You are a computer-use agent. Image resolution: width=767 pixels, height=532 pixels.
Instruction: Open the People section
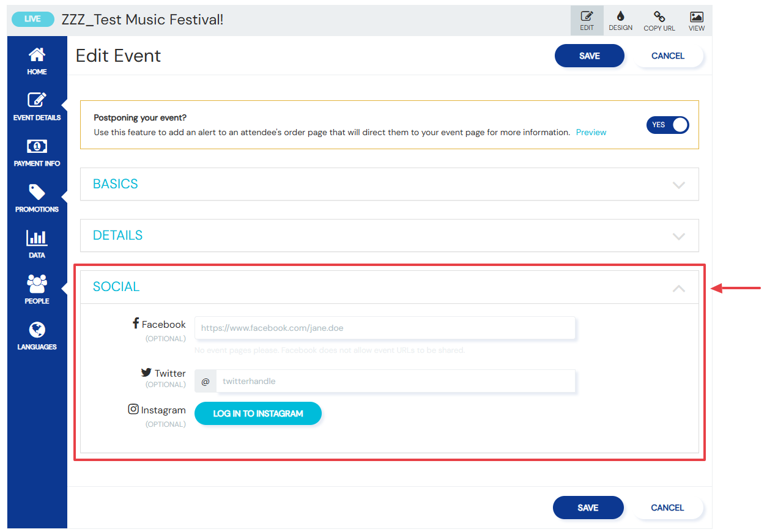point(37,284)
